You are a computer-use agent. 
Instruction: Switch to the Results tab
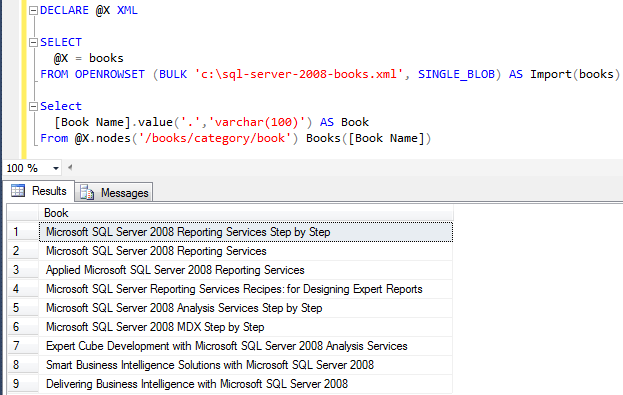[x=39, y=191]
